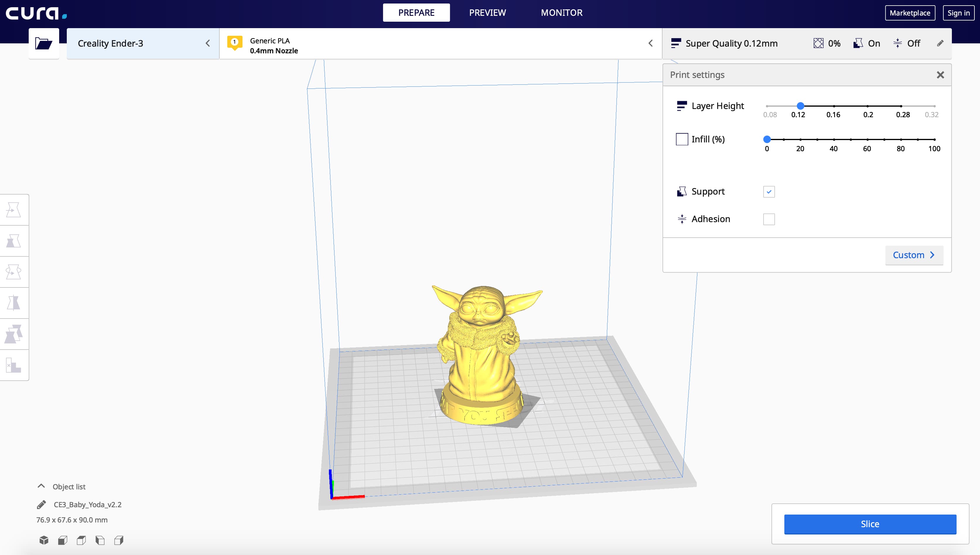This screenshot has width=980, height=555.
Task: Click the Sign in button
Action: click(958, 13)
